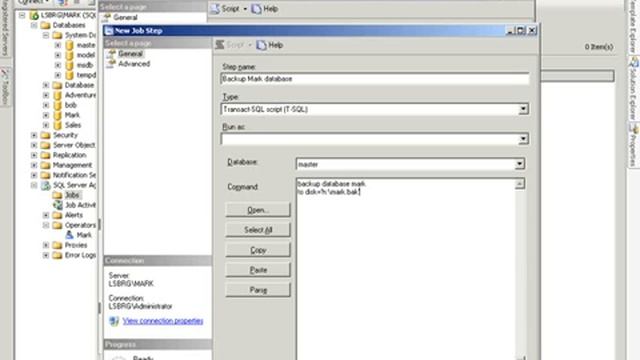Open the Toolbox side tab

(x=5, y=87)
